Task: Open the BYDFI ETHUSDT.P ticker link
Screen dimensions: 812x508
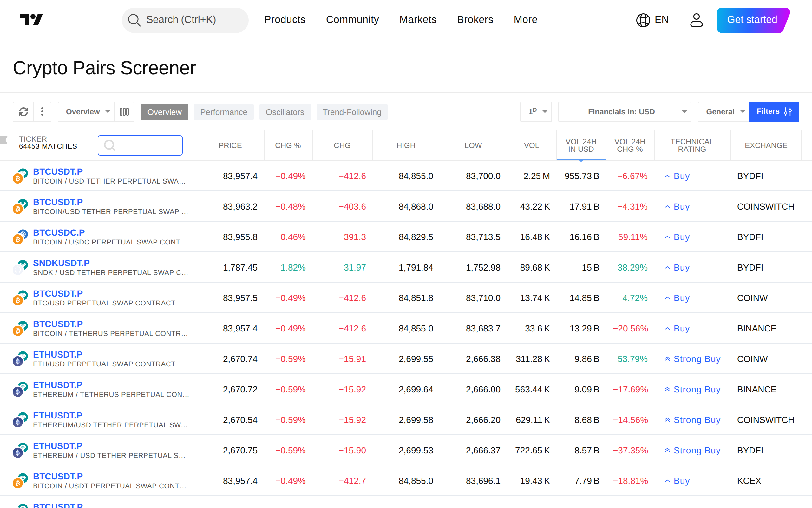Action: (57, 446)
